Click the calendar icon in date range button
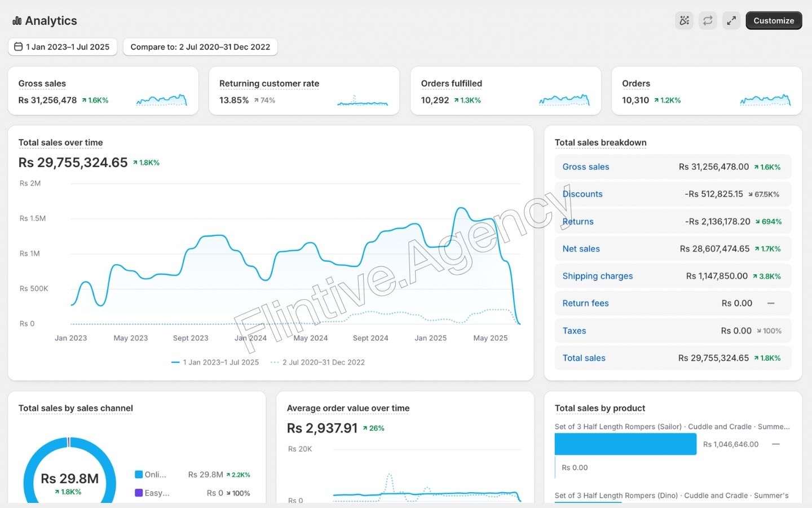This screenshot has width=812, height=508. [x=19, y=47]
